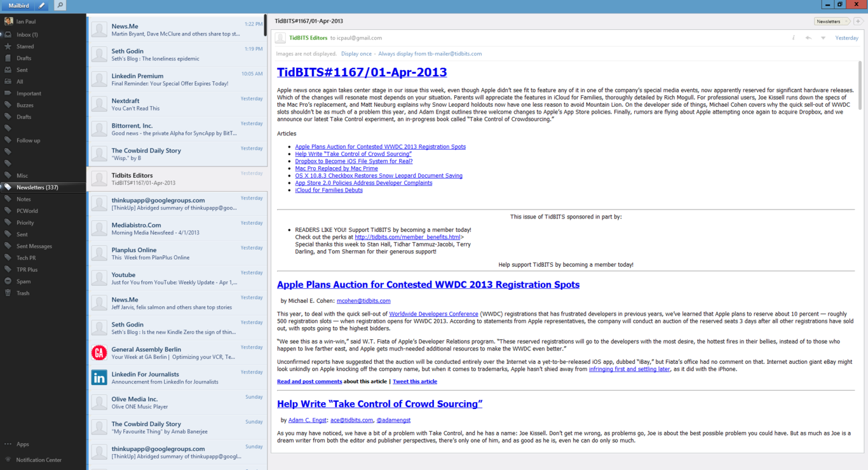Click the info 'i' icon in the message header
Viewport: 868px width, 470px height.
[794, 38]
